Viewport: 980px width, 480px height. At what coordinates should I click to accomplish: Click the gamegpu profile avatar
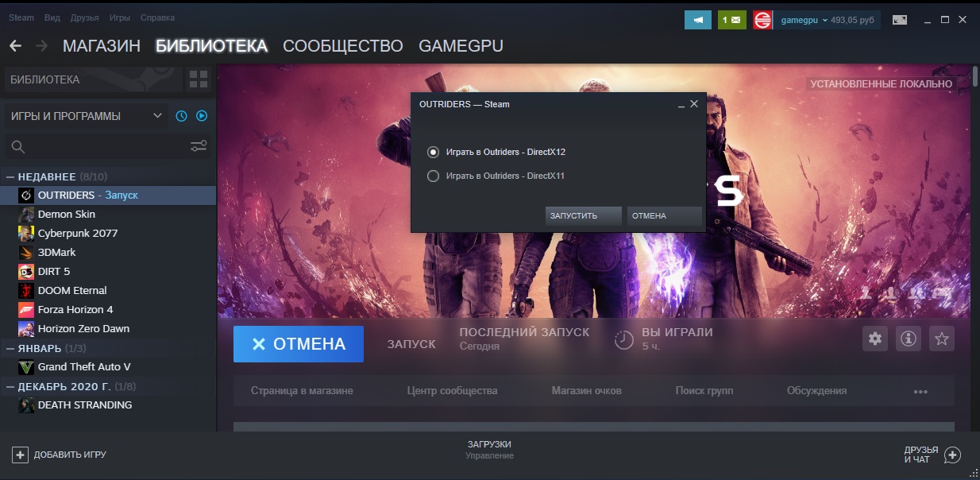[763, 19]
